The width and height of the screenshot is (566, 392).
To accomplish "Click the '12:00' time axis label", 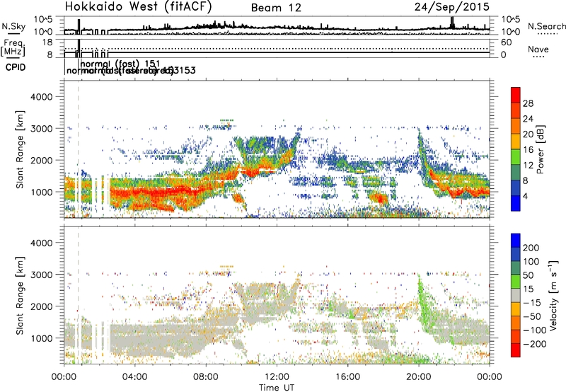I will [x=277, y=377].
